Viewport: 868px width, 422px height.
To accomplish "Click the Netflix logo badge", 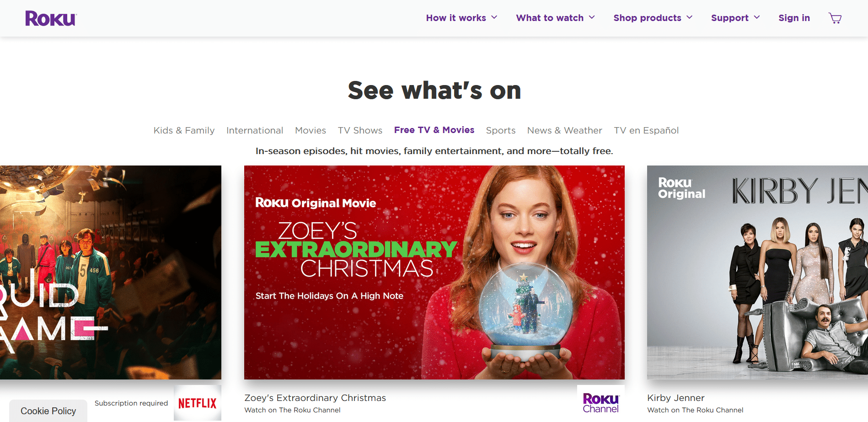I will pyautogui.click(x=198, y=403).
